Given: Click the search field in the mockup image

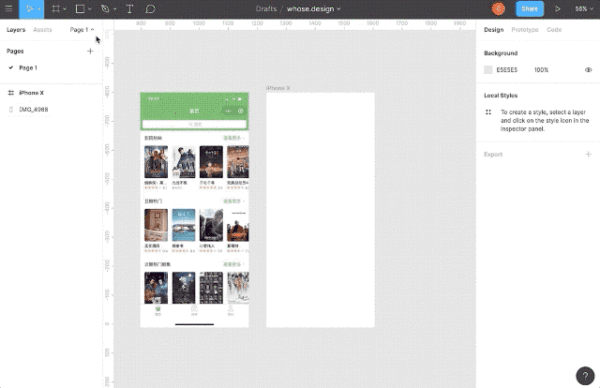Looking at the screenshot, I should point(194,124).
